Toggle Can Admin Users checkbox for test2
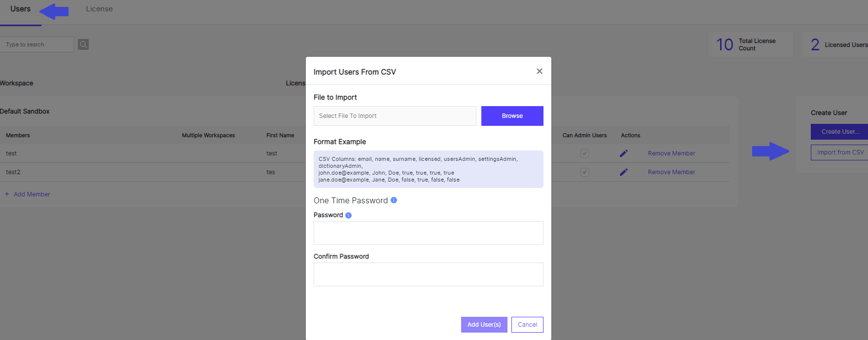The width and height of the screenshot is (868, 340). click(585, 172)
